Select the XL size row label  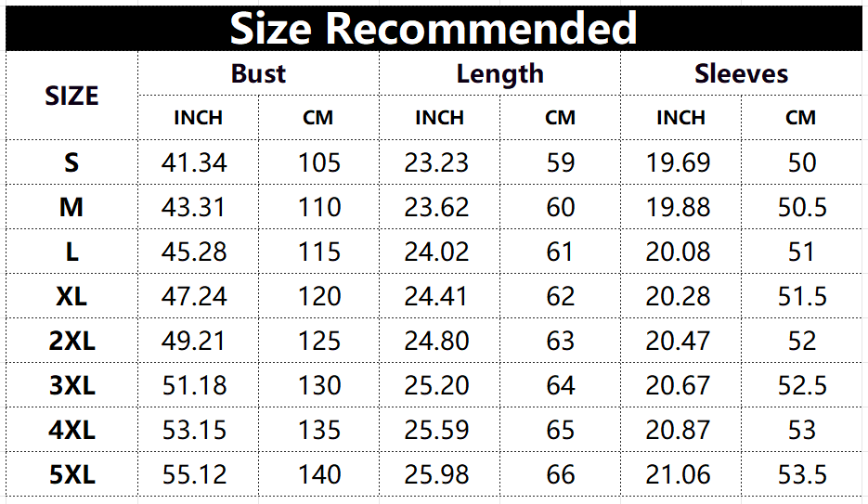point(72,296)
